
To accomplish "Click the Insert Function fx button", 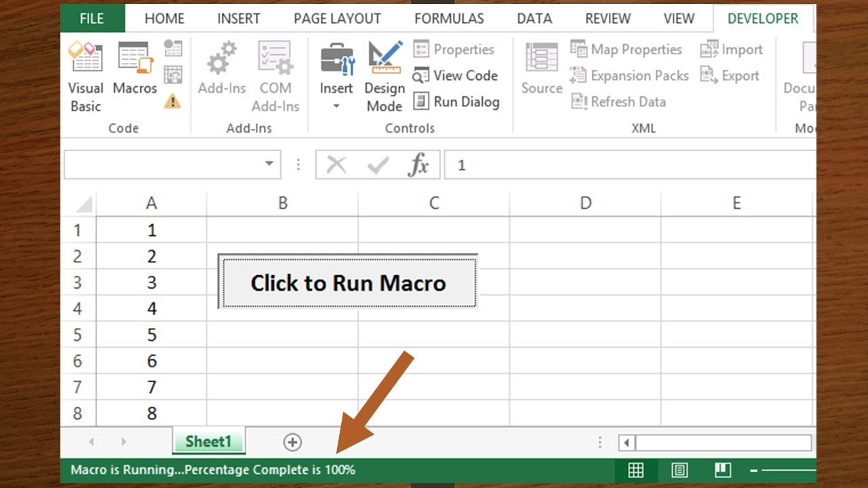I will click(x=418, y=165).
